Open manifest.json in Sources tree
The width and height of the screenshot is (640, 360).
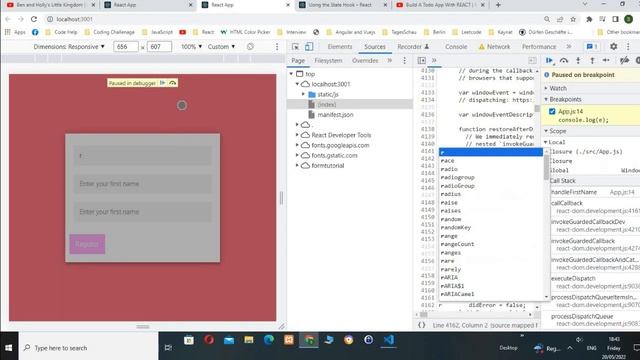(335, 115)
